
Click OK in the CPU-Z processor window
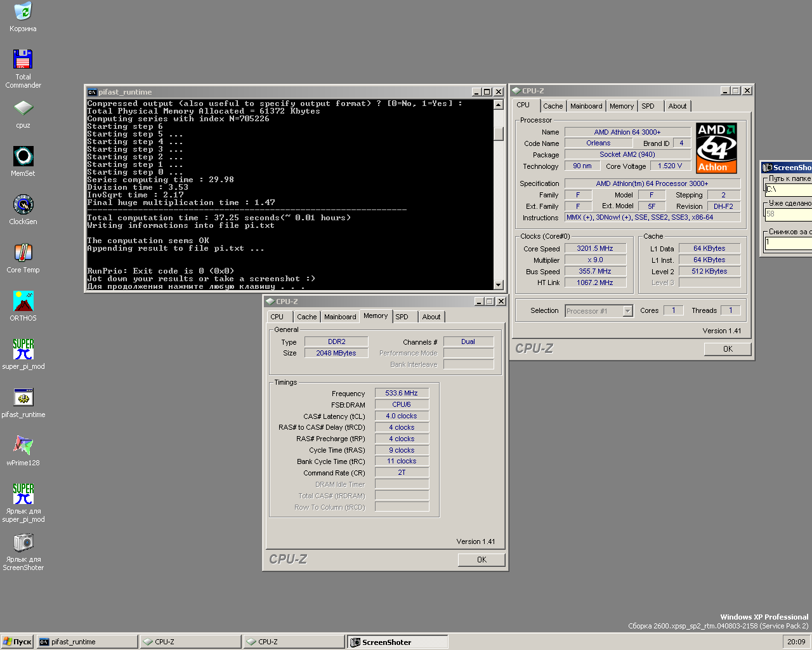click(x=728, y=349)
